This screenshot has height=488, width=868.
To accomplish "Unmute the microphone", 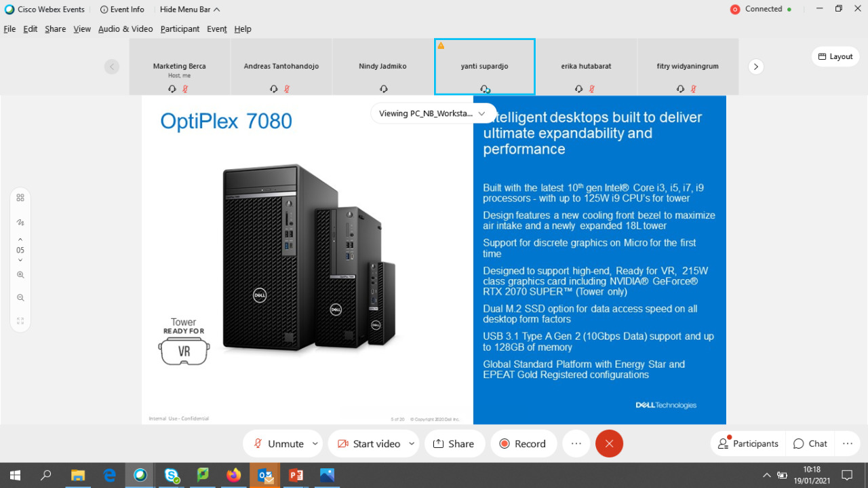I will [x=277, y=443].
